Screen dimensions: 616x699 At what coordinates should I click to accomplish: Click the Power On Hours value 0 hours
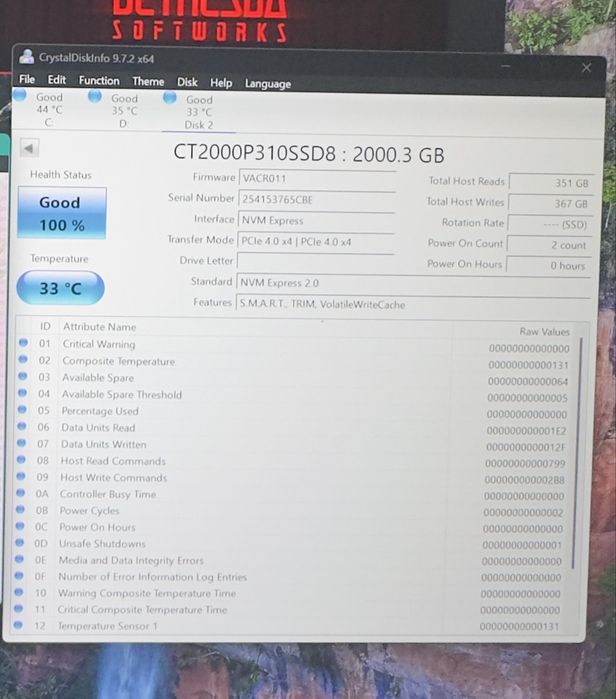549,265
